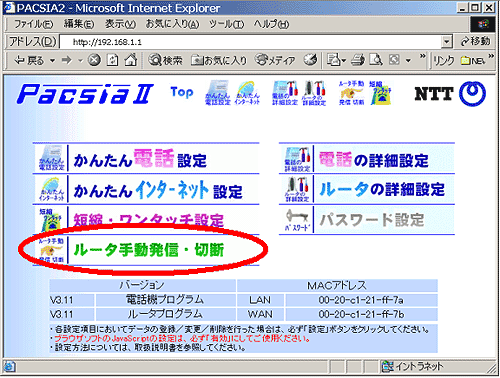Expand the toolbar overflow chevron before リンク
This screenshot has width=500, height=378.
pos(423,56)
